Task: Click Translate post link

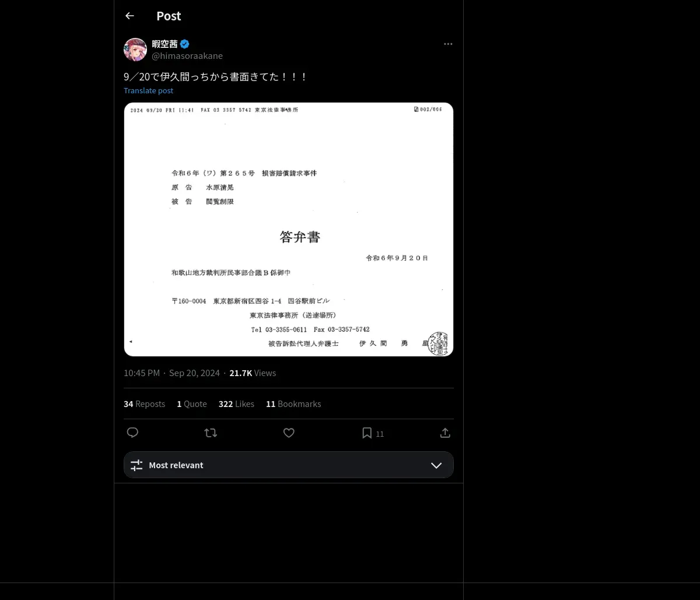Action: pyautogui.click(x=148, y=90)
